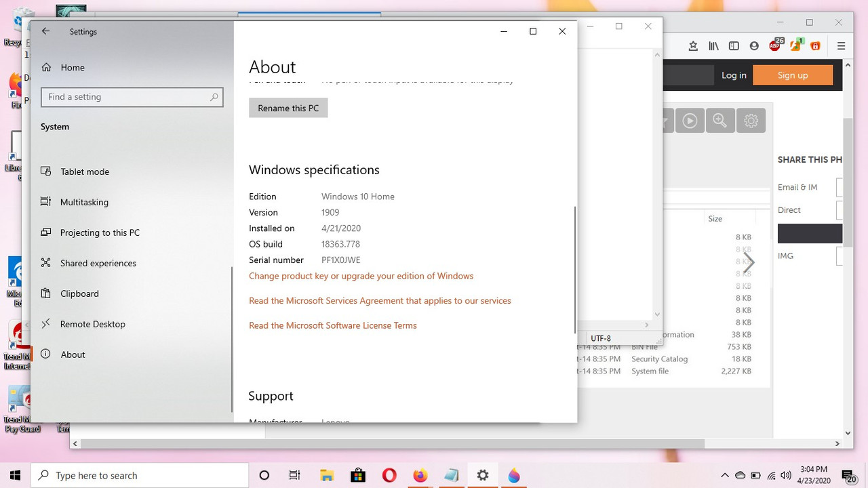868x488 pixels.
Task: Select serial number PF1X0JWE text
Action: (x=340, y=260)
